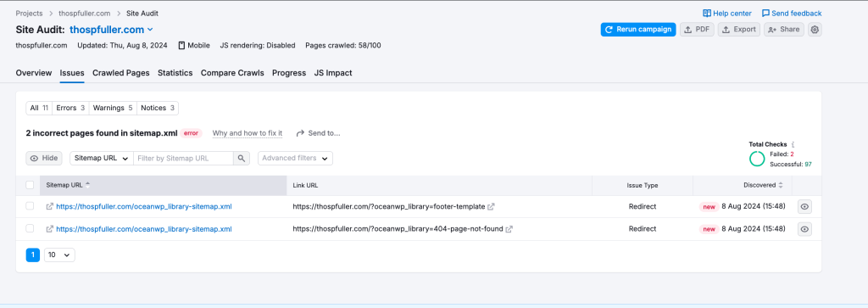Screen dimensions: 868x308
Task: Toggle the select-all checkbox in table header
Action: 30,185
